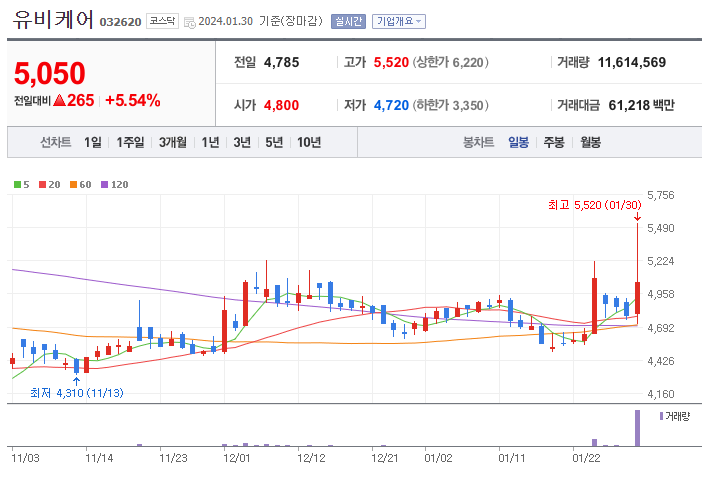Viewport: 702px width, 477px height.
Task: Click the 12/01 date label on the axis
Action: pos(236,458)
